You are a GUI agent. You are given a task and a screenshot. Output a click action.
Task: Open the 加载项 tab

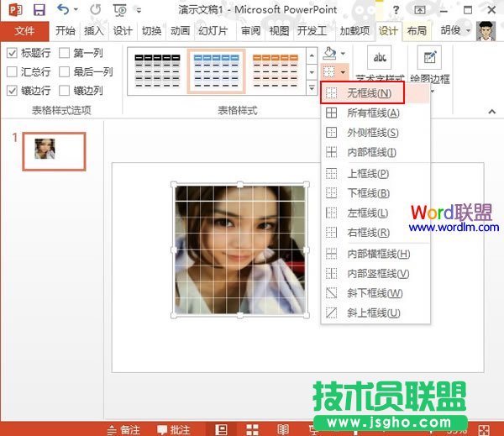click(354, 31)
